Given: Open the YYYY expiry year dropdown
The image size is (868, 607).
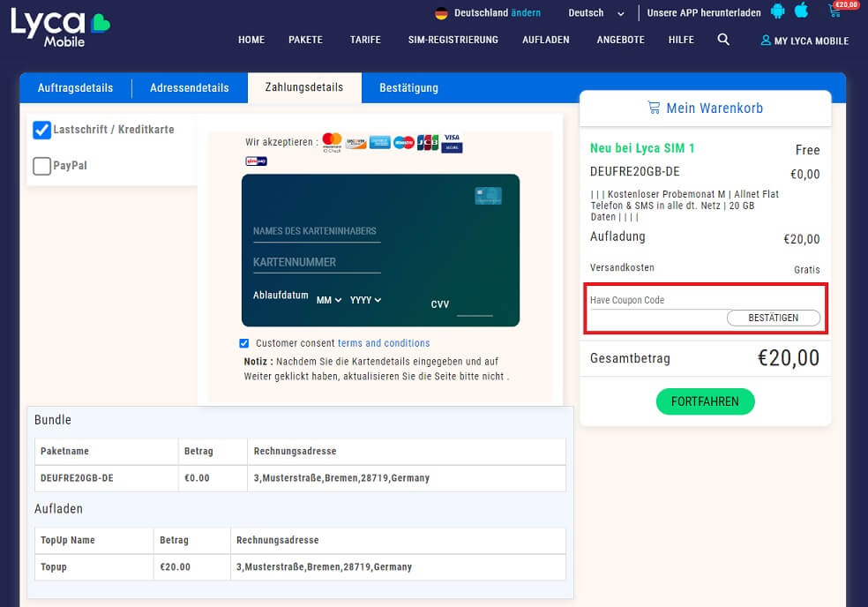Looking at the screenshot, I should (x=365, y=300).
